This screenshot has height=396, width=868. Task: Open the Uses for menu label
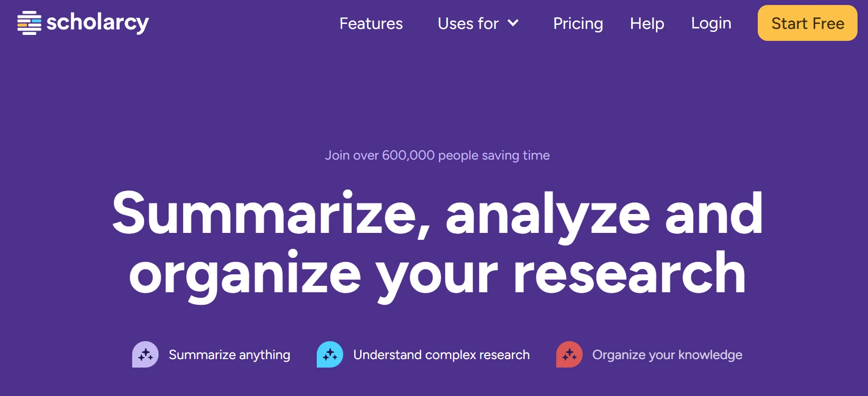(468, 23)
